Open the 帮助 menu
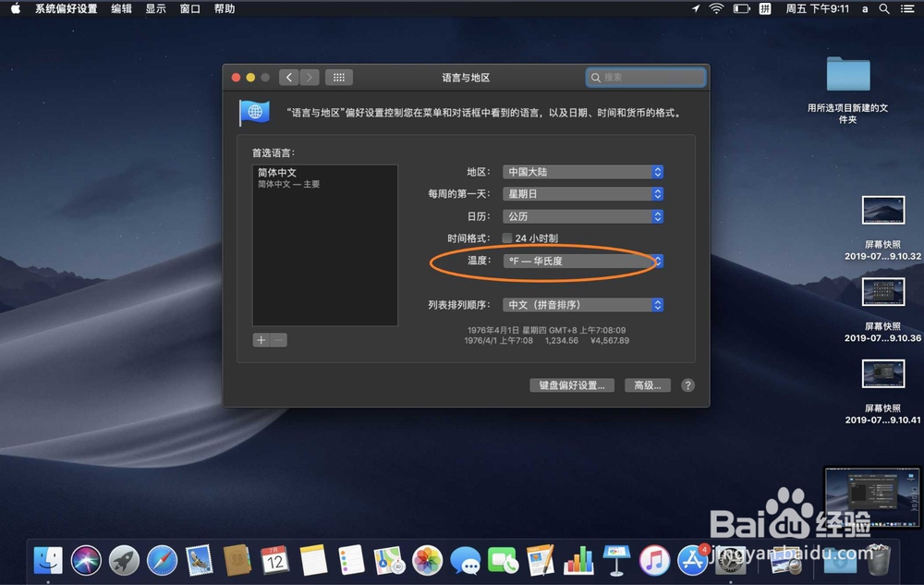924x585 pixels. [x=225, y=9]
